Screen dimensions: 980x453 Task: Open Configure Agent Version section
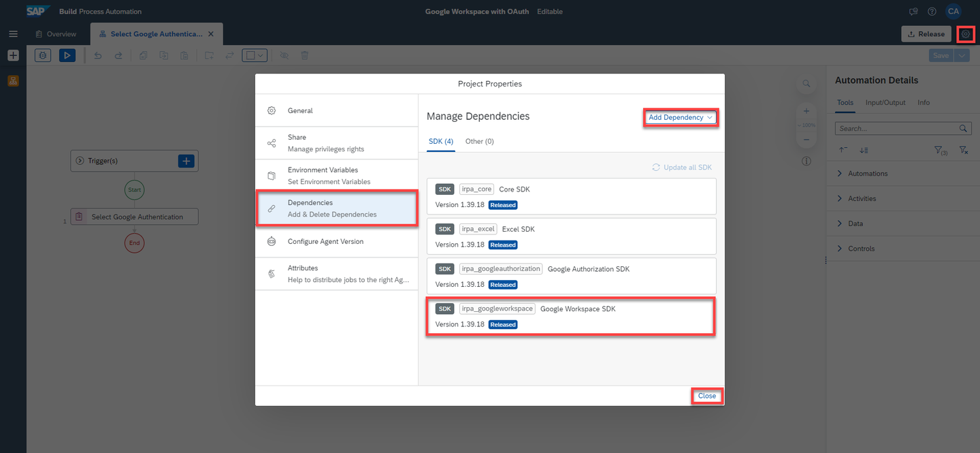pyautogui.click(x=337, y=241)
